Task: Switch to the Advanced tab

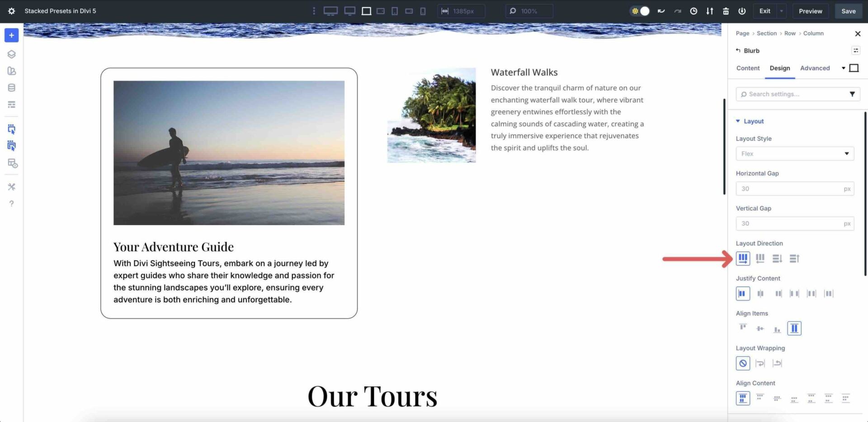Action: [x=815, y=68]
